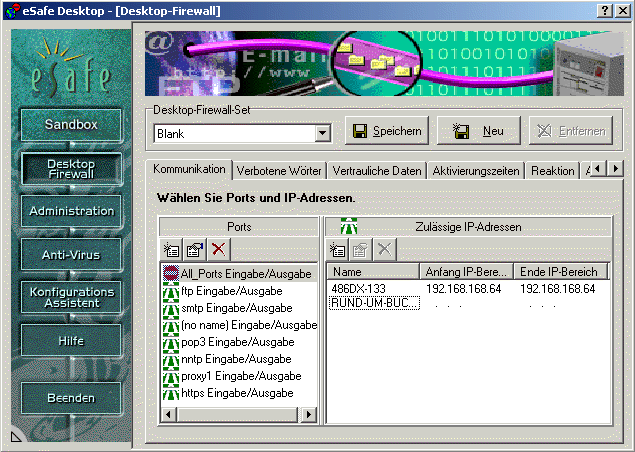Open the Desktop-Firewall-Set dropdown
This screenshot has height=452, width=635.
pyautogui.click(x=322, y=133)
